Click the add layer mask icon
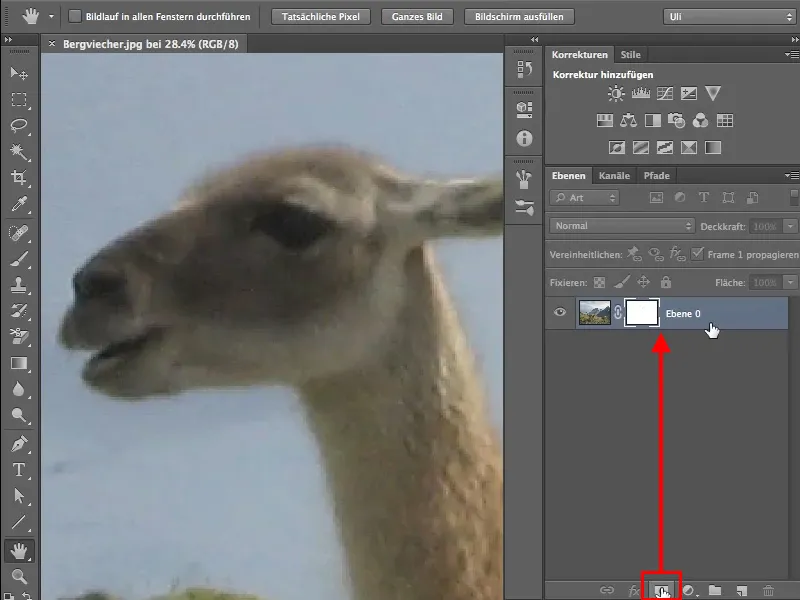800x600 pixels. pos(661,591)
